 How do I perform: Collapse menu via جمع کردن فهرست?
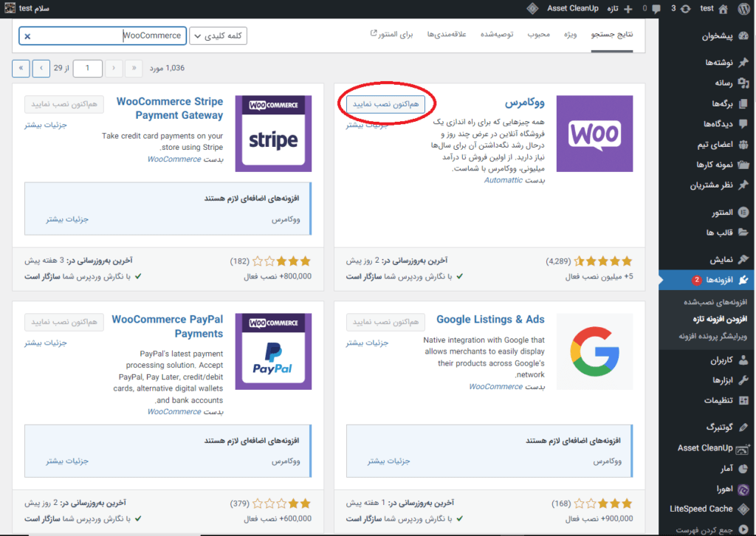[711, 530]
